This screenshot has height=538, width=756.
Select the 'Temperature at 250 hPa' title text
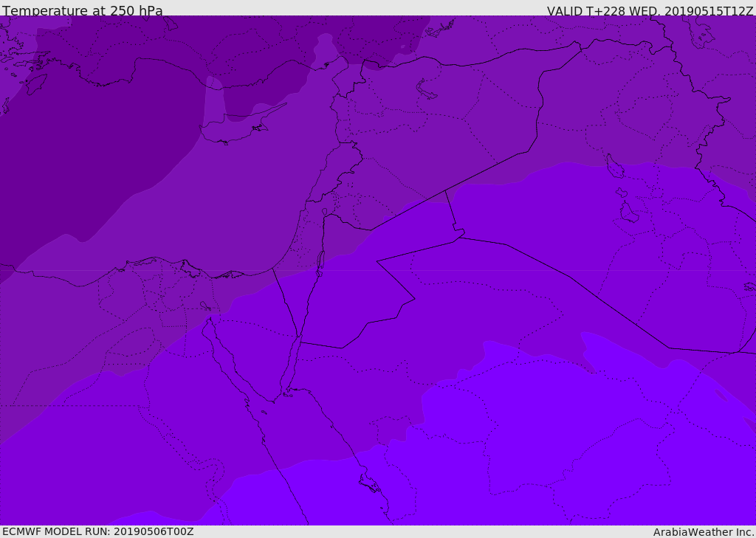click(83, 10)
